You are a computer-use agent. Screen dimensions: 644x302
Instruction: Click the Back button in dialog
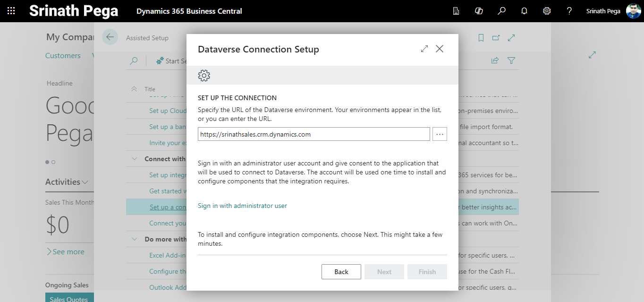[341, 272]
